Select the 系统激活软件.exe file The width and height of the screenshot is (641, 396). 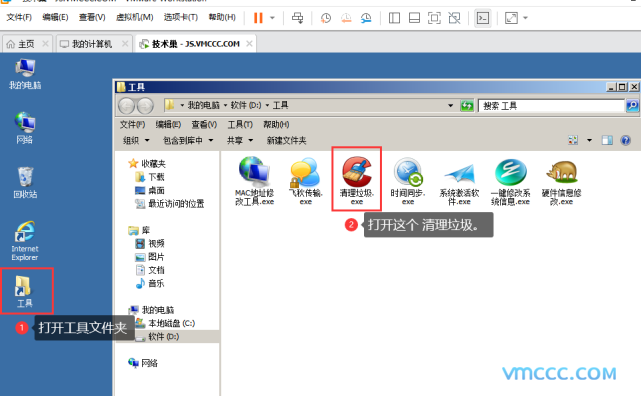click(459, 183)
